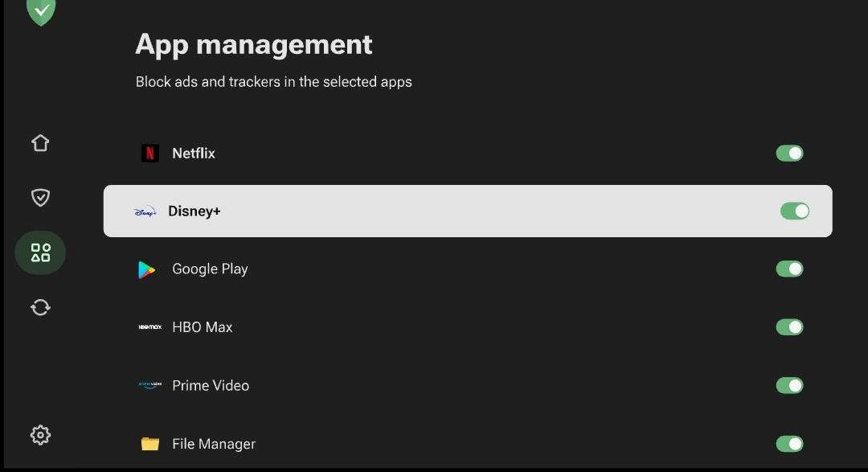The width and height of the screenshot is (868, 472).
Task: Open the Home sidebar icon
Action: 40,143
